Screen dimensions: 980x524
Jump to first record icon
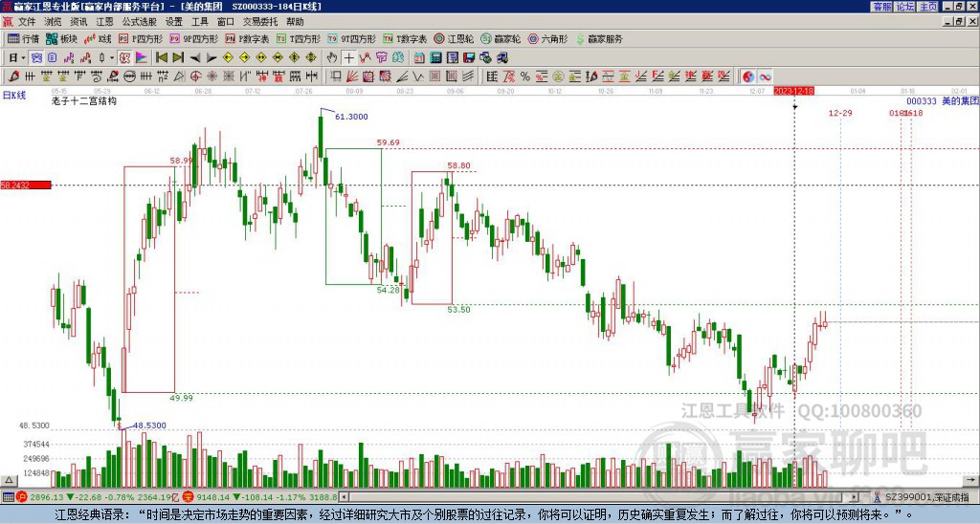coord(161,57)
